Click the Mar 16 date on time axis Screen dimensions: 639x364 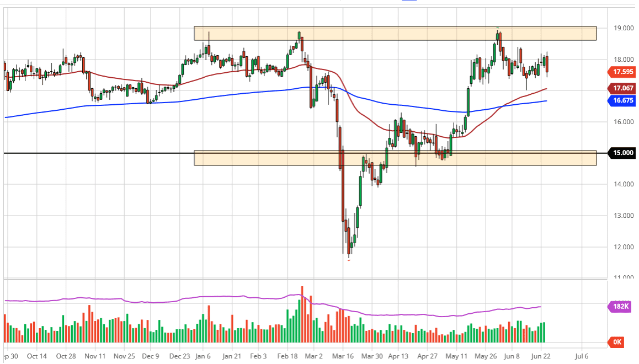pyautogui.click(x=343, y=356)
